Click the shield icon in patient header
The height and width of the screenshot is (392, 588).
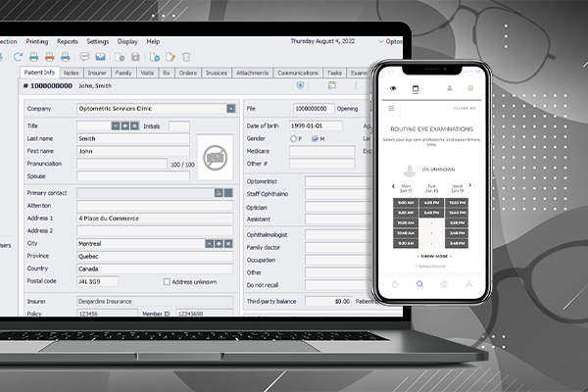(x=300, y=85)
